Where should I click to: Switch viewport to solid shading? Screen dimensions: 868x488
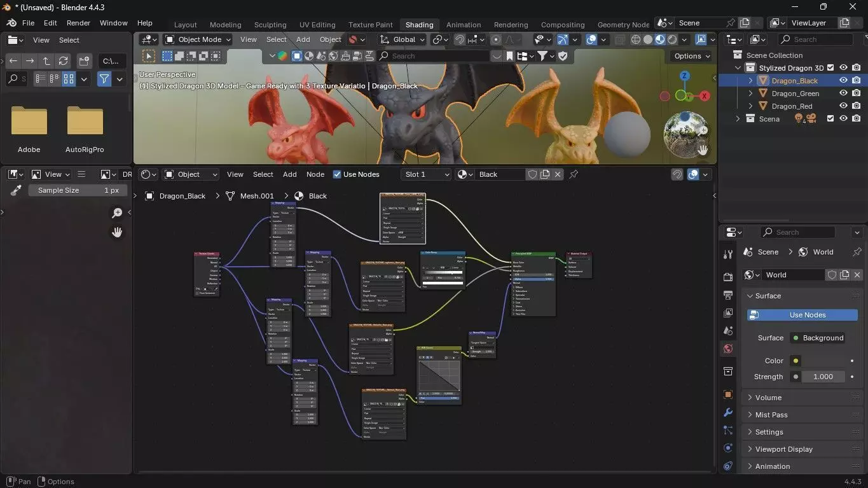[647, 39]
